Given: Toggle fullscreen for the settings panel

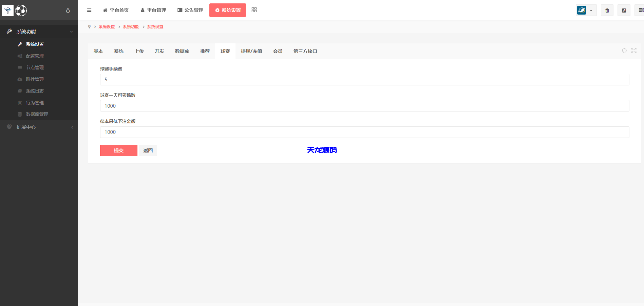Looking at the screenshot, I should pos(634,50).
